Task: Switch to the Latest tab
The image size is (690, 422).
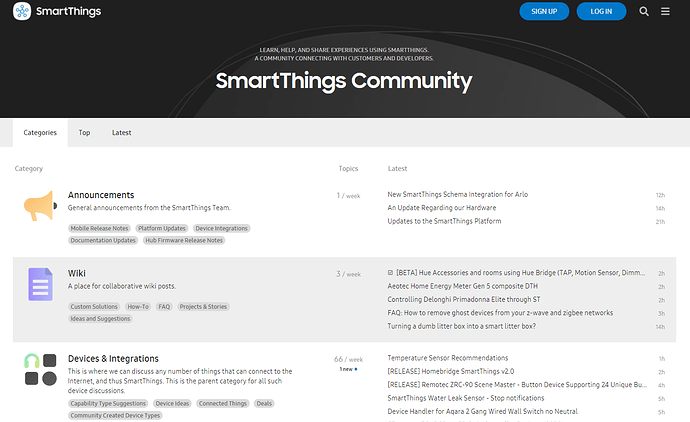Action: coord(121,132)
